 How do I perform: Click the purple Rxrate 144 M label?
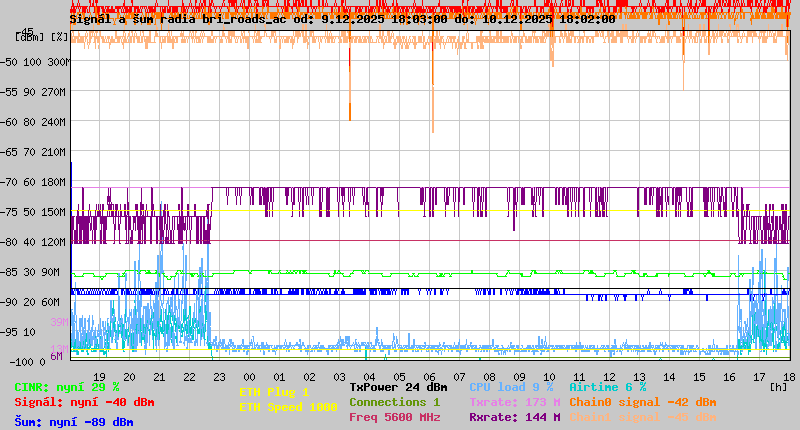[x=514, y=417]
